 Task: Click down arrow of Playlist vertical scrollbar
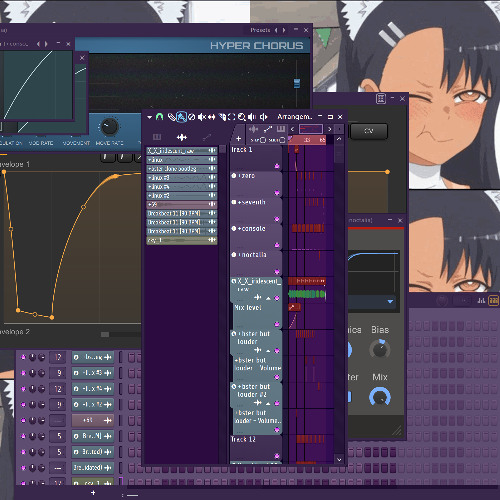coord(339,460)
